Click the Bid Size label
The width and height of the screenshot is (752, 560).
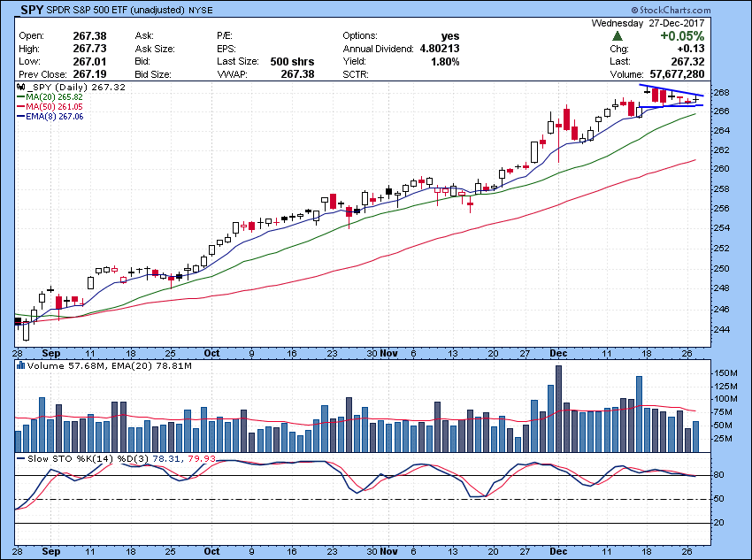[153, 74]
